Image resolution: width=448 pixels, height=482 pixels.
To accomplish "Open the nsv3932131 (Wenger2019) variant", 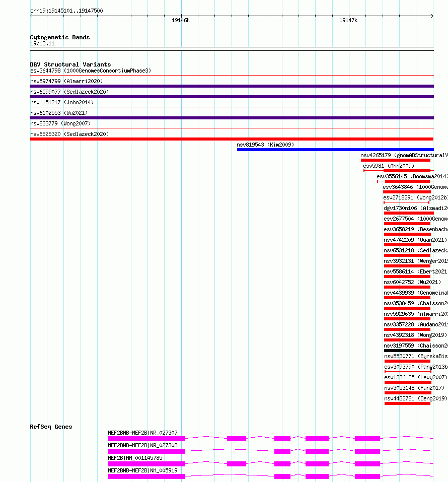I will [416, 261].
